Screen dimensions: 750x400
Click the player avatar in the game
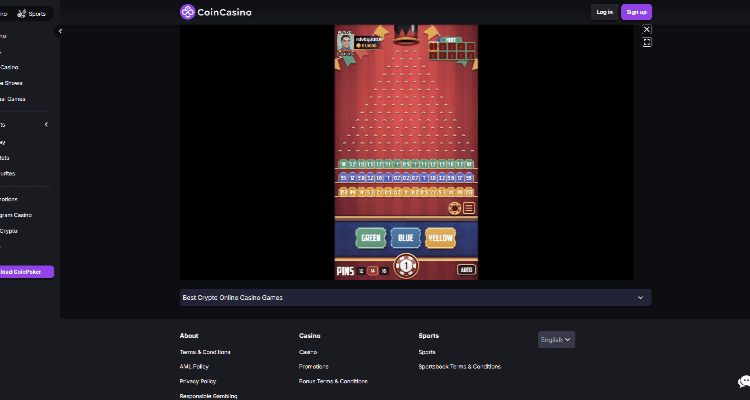pos(345,43)
